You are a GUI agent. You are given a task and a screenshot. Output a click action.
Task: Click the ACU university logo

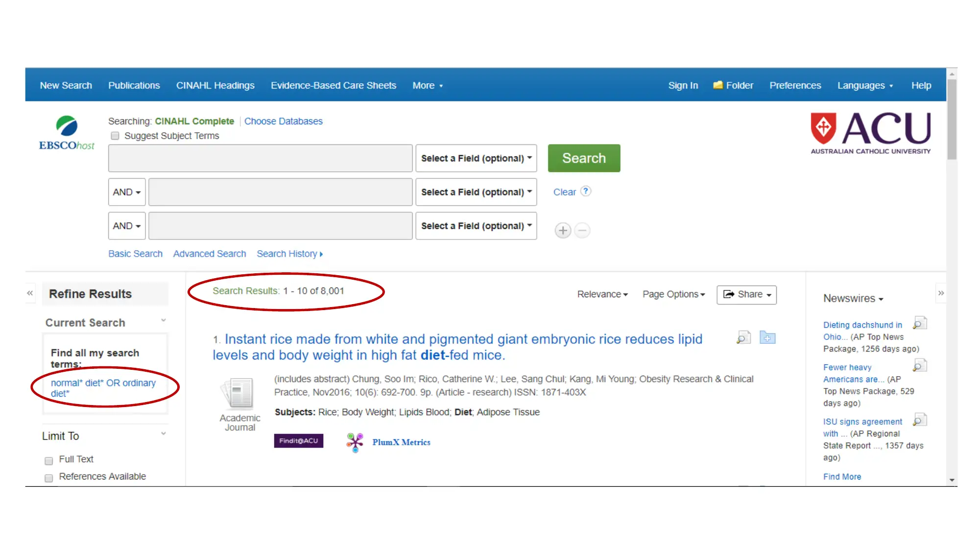[870, 134]
